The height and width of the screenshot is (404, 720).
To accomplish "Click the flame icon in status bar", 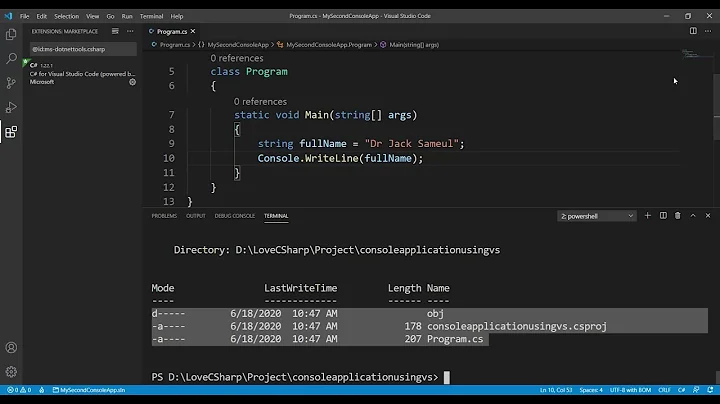I will coord(42,390).
